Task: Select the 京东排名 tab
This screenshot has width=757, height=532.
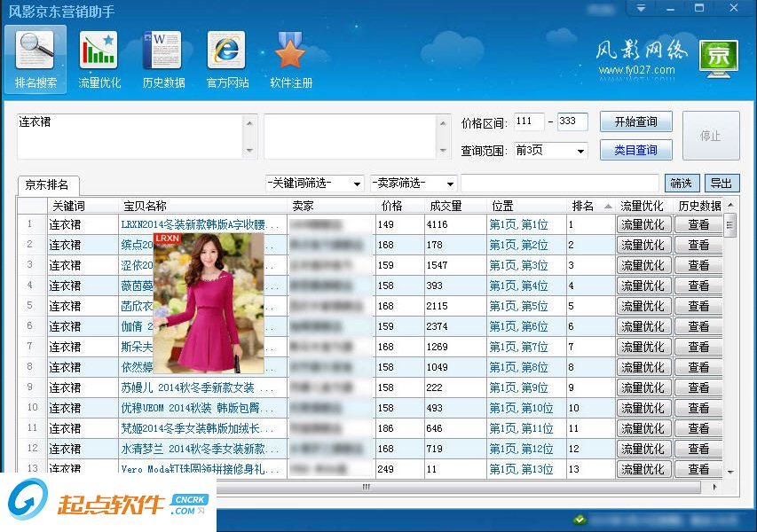Action: pyautogui.click(x=47, y=184)
